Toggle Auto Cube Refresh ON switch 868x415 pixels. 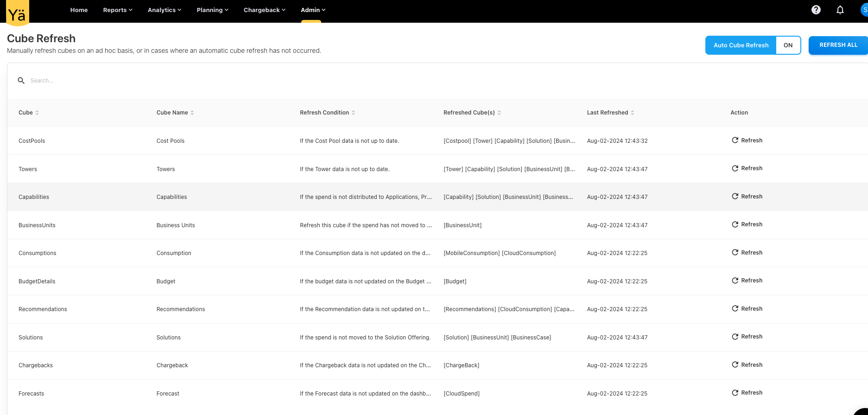pos(788,45)
